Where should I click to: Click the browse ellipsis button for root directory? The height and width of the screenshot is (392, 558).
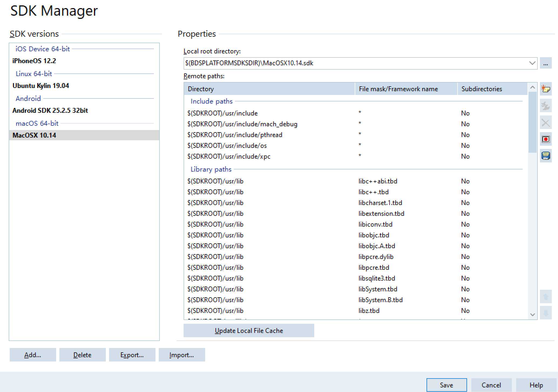pos(546,63)
